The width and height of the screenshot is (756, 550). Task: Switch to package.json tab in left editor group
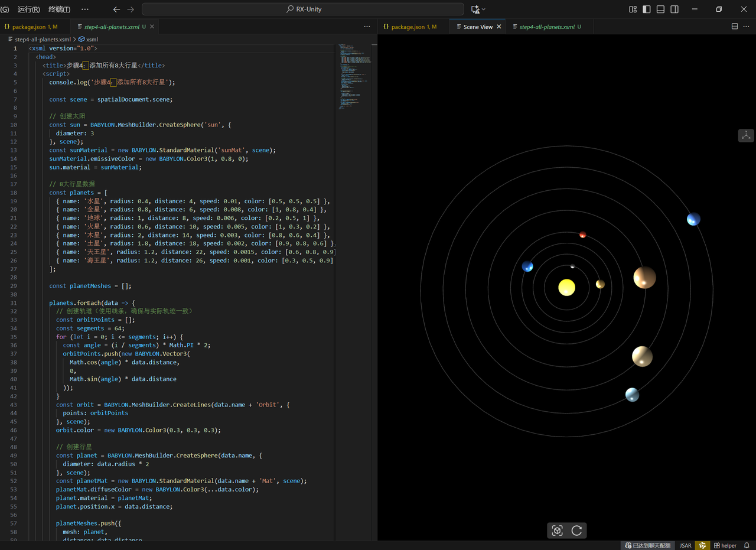[x=35, y=27]
